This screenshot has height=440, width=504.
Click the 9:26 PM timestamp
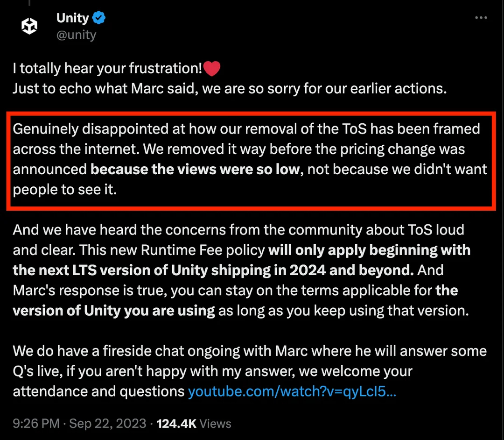[36, 424]
